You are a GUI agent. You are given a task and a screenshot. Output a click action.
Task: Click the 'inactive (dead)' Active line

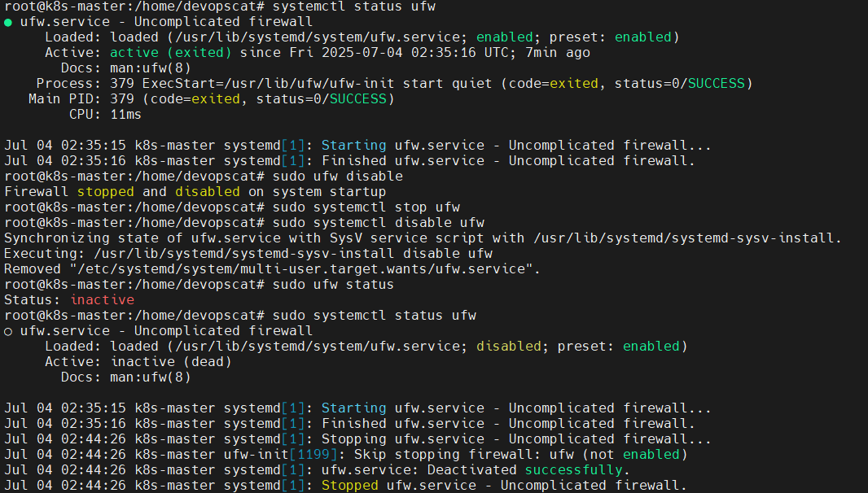click(138, 362)
